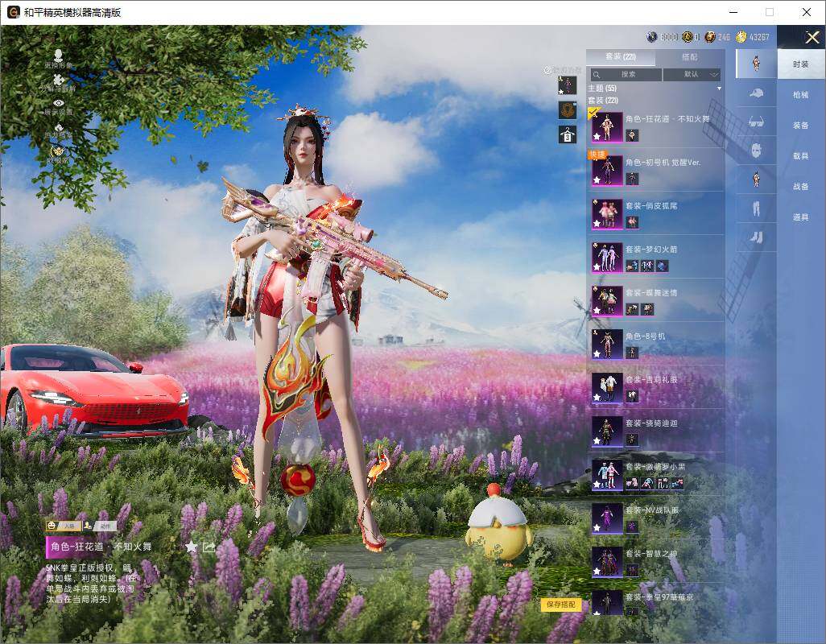Screen dimensions: 826x644
Task: Select outfit 套装-俏皮狐尾
Action: (656, 214)
